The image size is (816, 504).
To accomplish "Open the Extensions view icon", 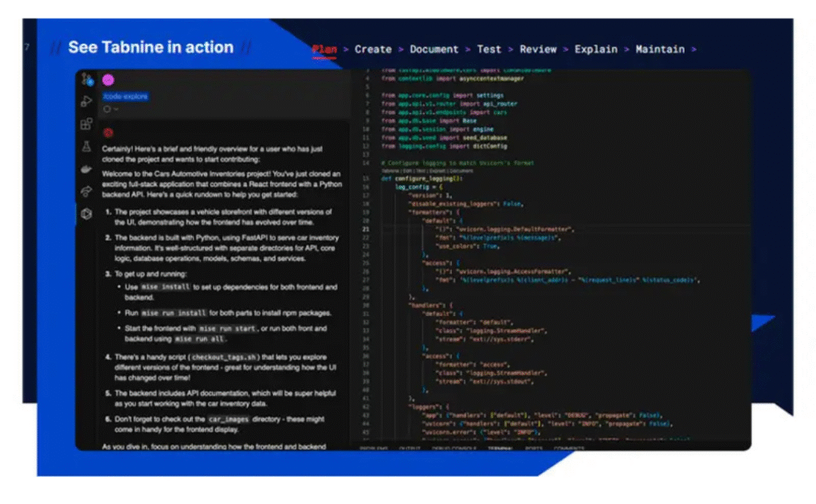I will (86, 124).
